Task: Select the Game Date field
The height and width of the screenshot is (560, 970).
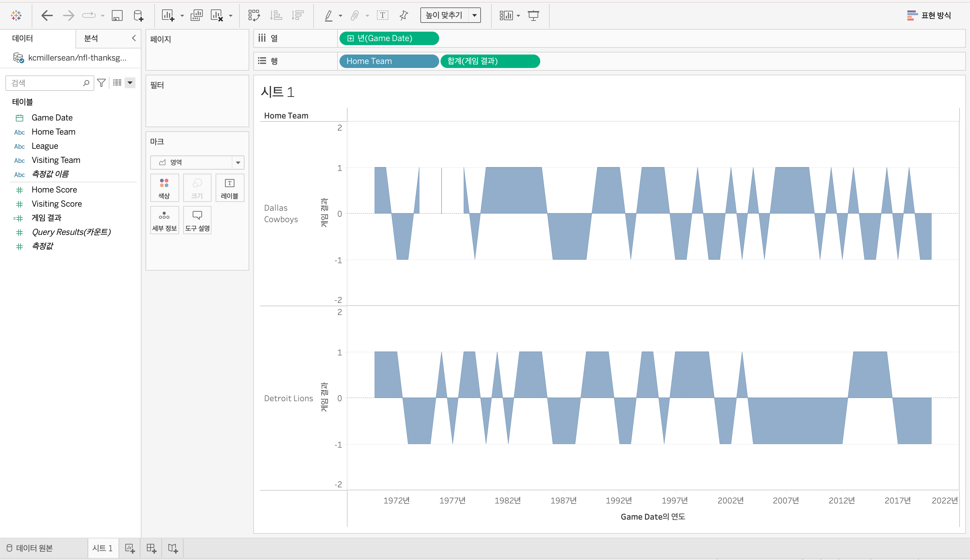Action: [52, 118]
